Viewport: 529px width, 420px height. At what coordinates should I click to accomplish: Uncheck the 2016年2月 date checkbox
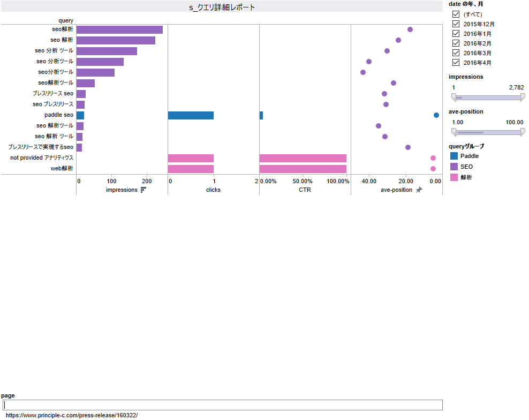tap(456, 43)
